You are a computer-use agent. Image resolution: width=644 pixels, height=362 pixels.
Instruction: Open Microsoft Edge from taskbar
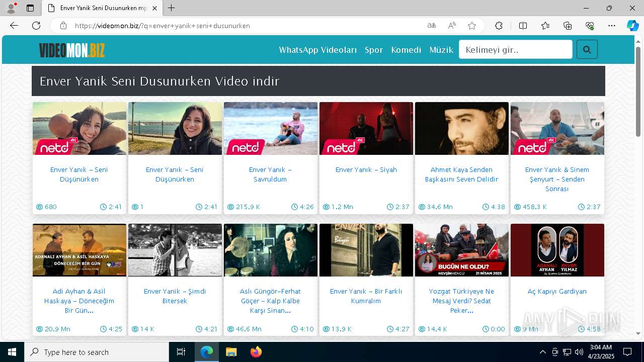(207, 352)
